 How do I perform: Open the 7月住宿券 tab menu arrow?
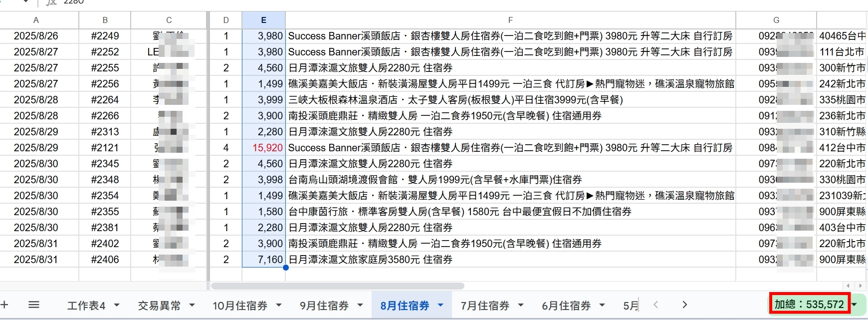521,305
